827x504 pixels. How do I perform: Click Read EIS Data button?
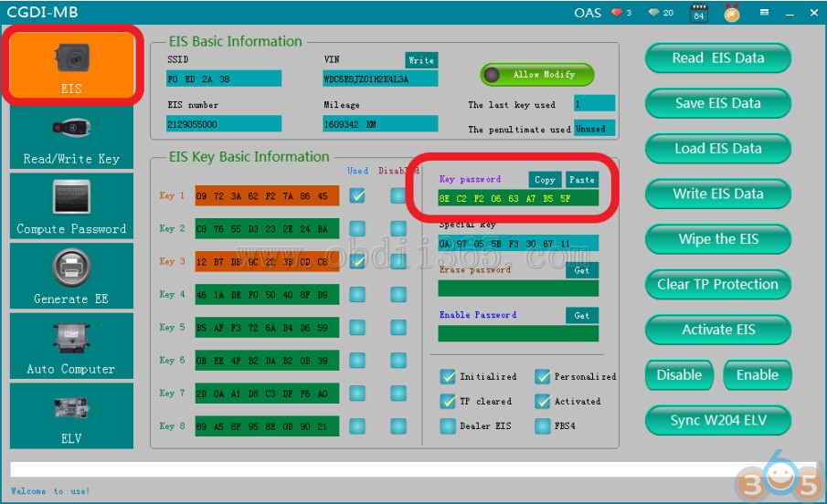point(718,58)
